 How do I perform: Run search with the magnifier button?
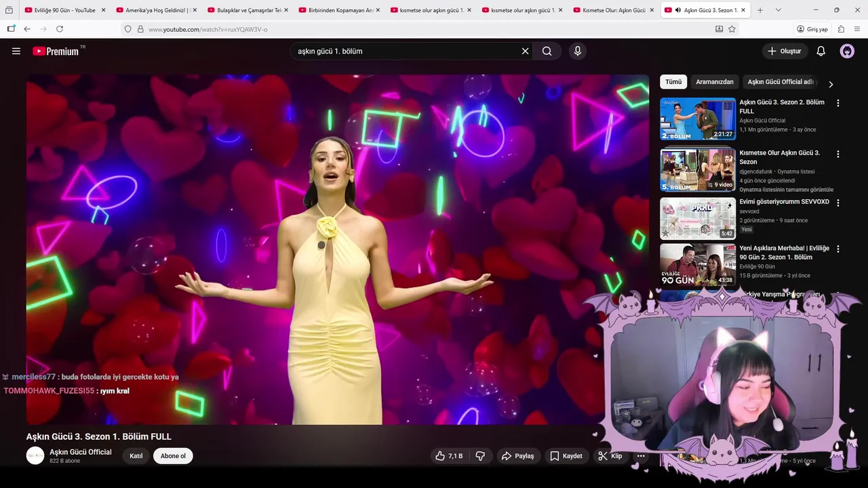[x=547, y=51]
